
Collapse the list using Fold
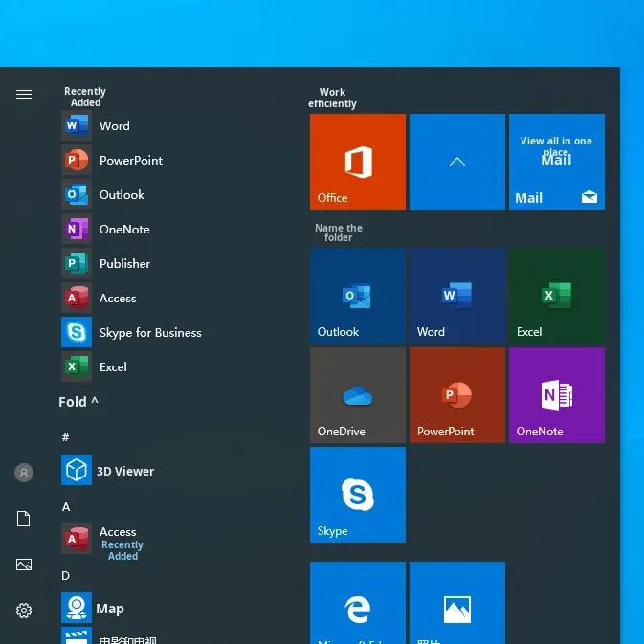[78, 402]
